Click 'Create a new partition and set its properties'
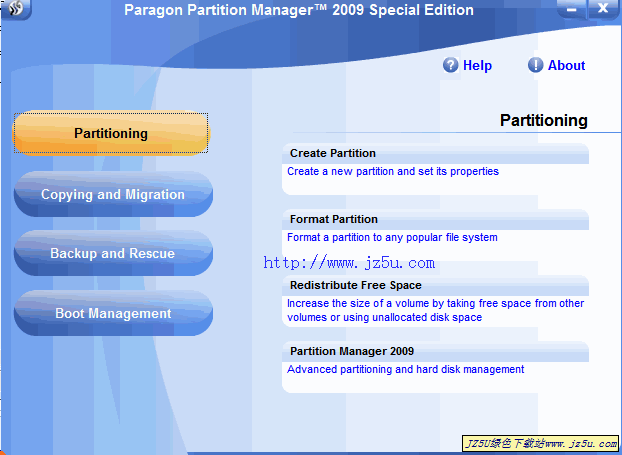This screenshot has height=455, width=622. tap(393, 171)
